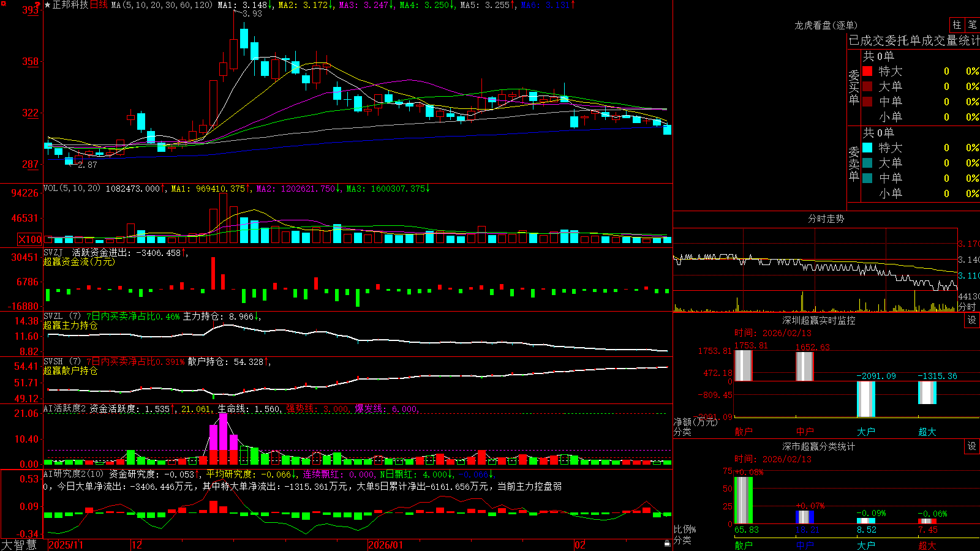Jump to month 02 on the date axis
Image resolution: width=980 pixels, height=551 pixels.
coord(580,545)
